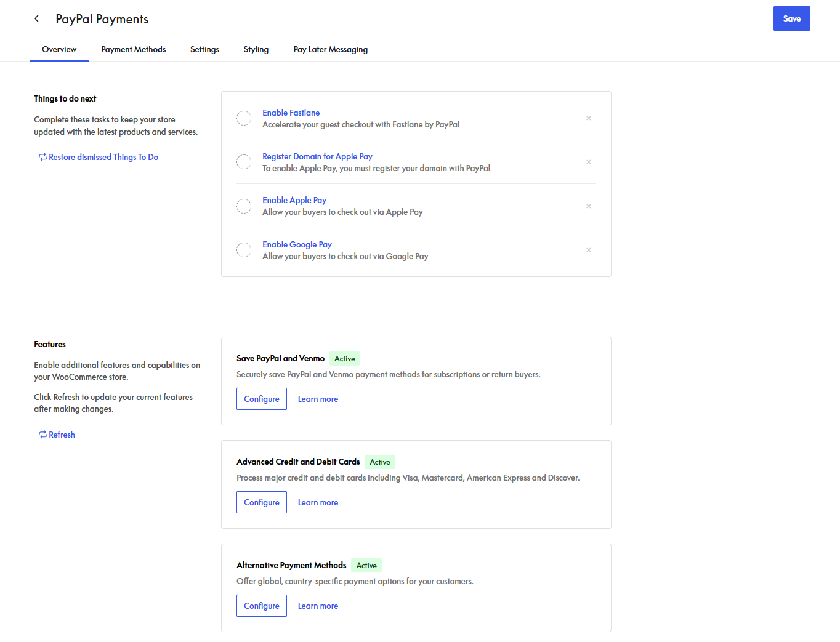Viewport: 840px width, 642px height.
Task: Dismiss the Enable Apple Pay task
Action: 589,206
